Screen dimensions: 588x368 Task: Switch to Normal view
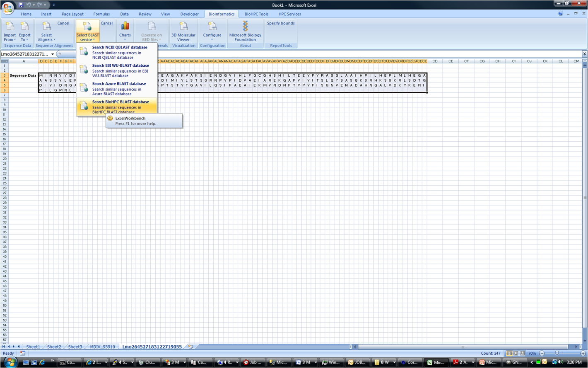pyautogui.click(x=509, y=353)
